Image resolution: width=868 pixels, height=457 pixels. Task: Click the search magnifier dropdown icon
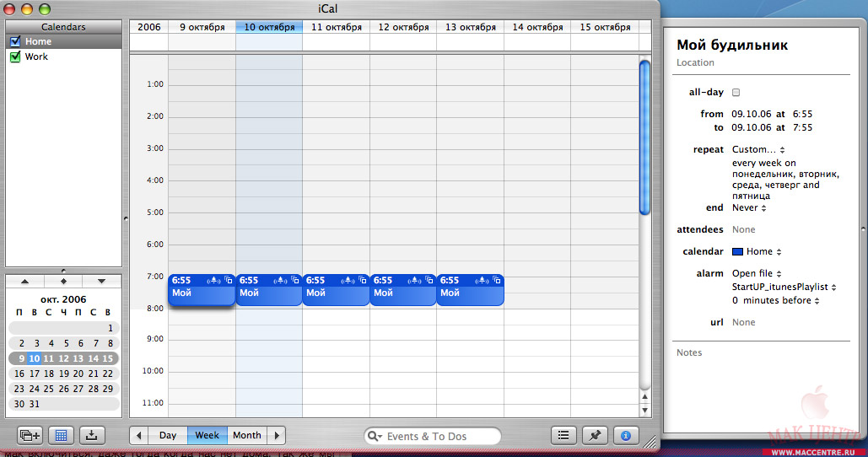coord(375,436)
